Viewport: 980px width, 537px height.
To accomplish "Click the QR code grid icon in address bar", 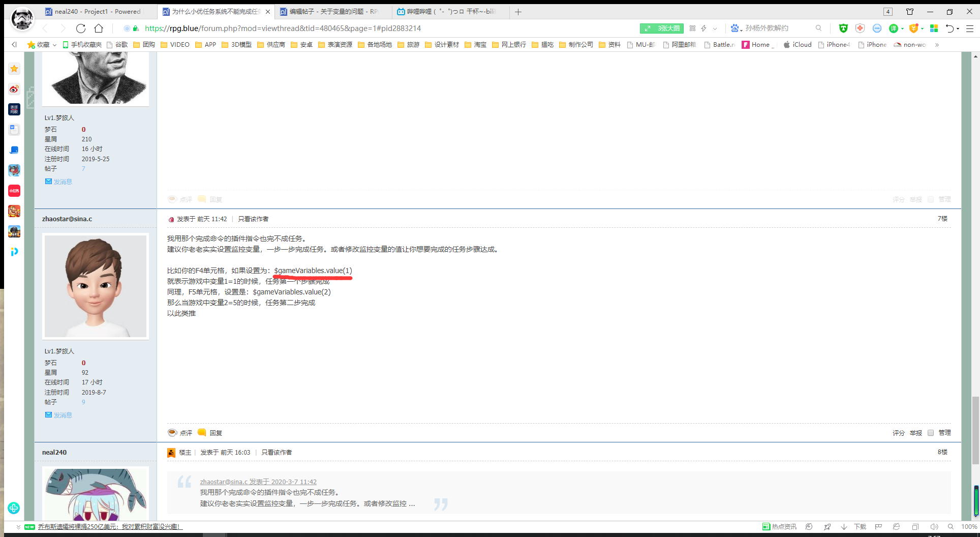I will (x=692, y=28).
